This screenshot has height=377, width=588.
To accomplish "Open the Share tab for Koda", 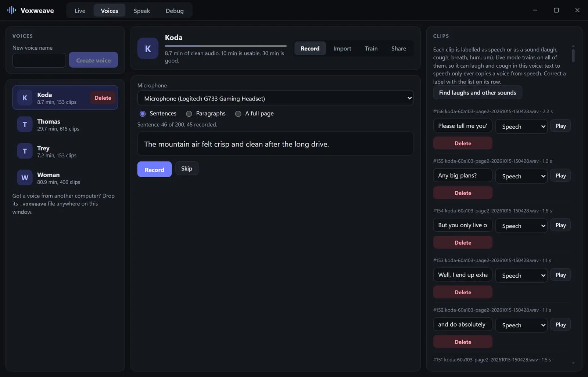I will [399, 49].
